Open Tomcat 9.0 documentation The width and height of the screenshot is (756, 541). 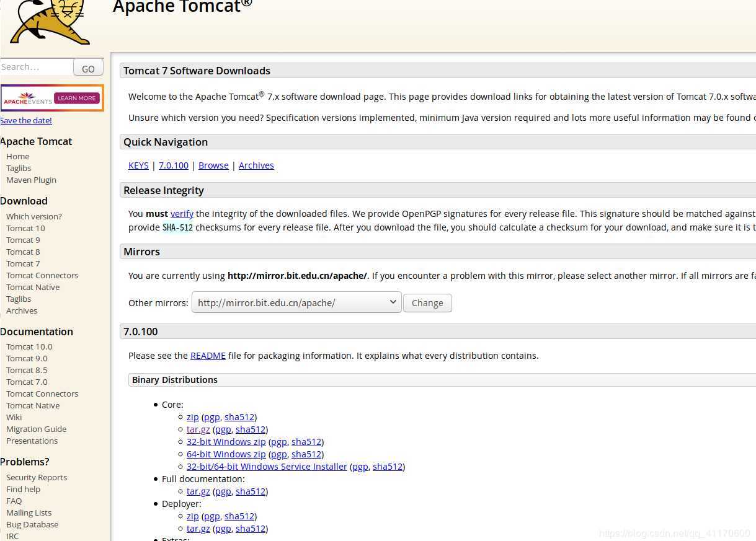pyautogui.click(x=27, y=358)
